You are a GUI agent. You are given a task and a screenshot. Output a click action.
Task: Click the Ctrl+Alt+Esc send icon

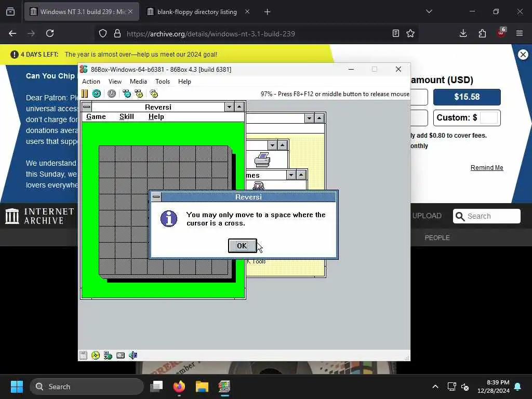[139, 94]
